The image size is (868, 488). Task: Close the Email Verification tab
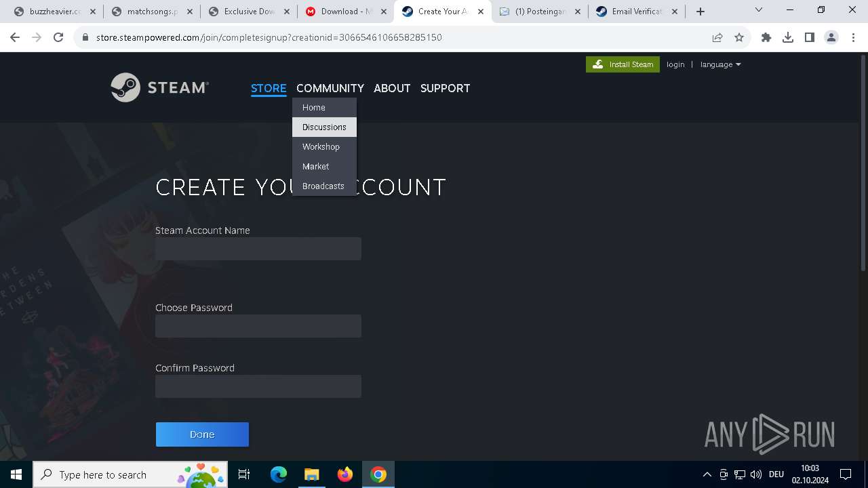click(675, 12)
